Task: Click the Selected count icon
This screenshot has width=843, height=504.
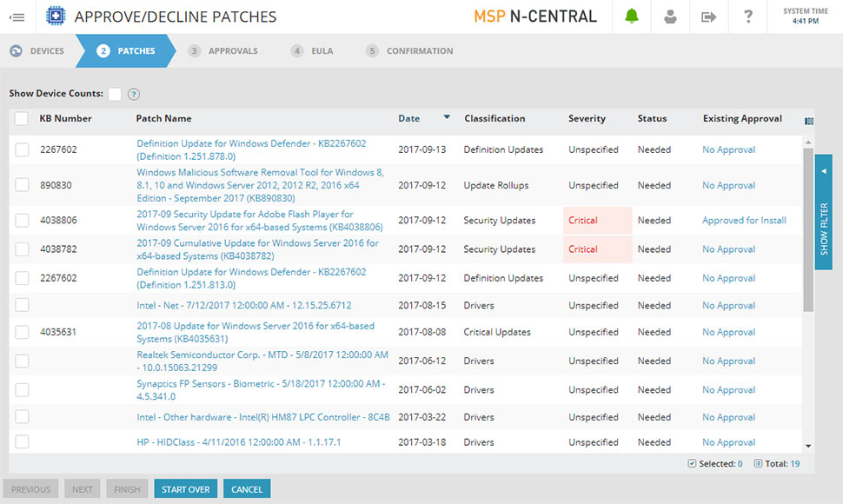Action: pos(692,463)
